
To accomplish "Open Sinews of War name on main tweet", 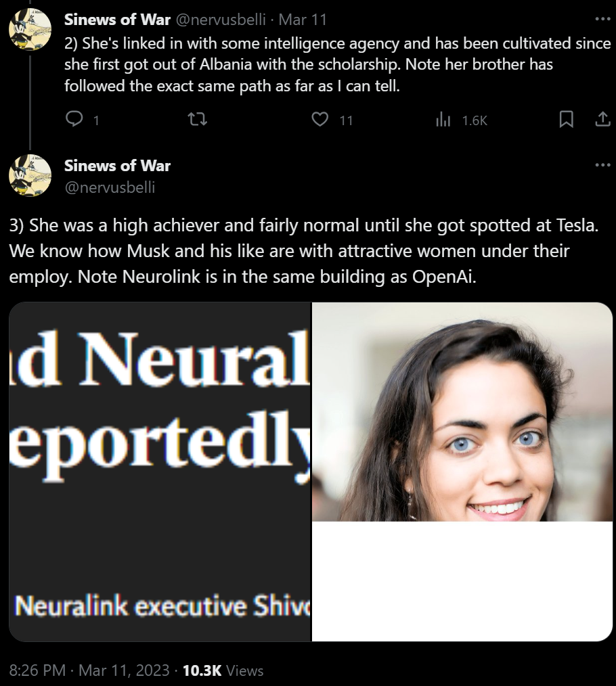I will tap(117, 165).
